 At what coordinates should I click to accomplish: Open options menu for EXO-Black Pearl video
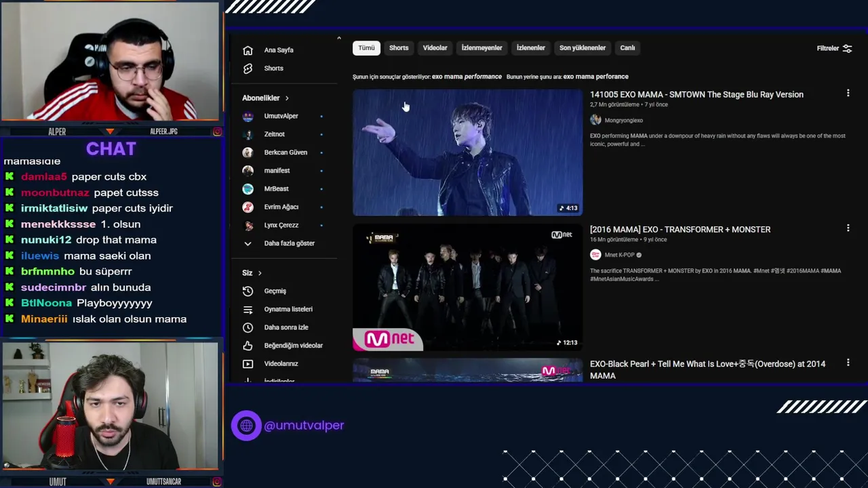pos(848,363)
